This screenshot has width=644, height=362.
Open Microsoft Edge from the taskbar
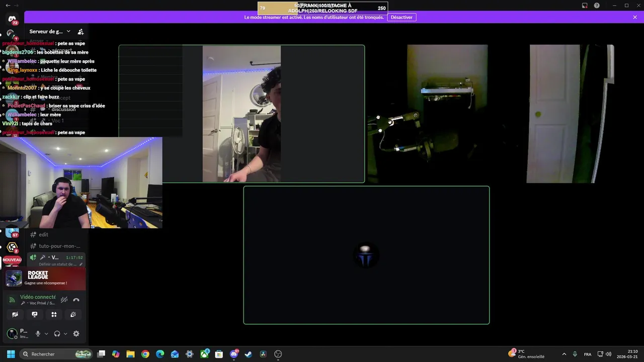[160, 354]
